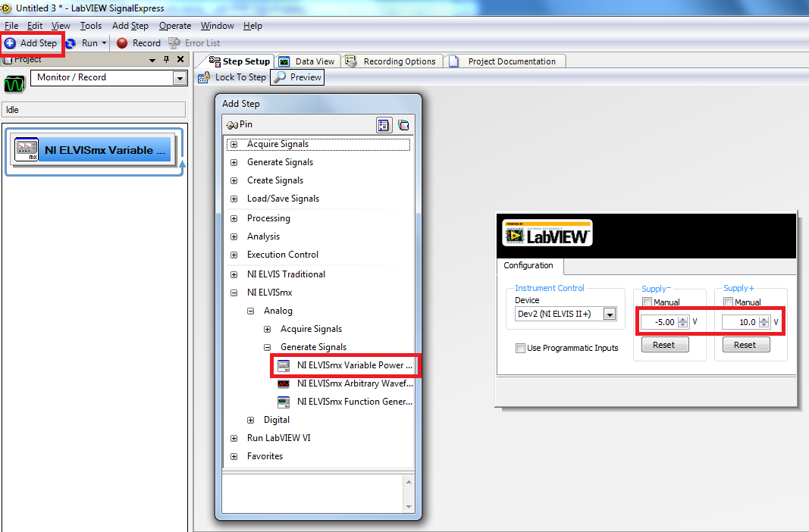Expand the Execution Control category

click(234, 255)
